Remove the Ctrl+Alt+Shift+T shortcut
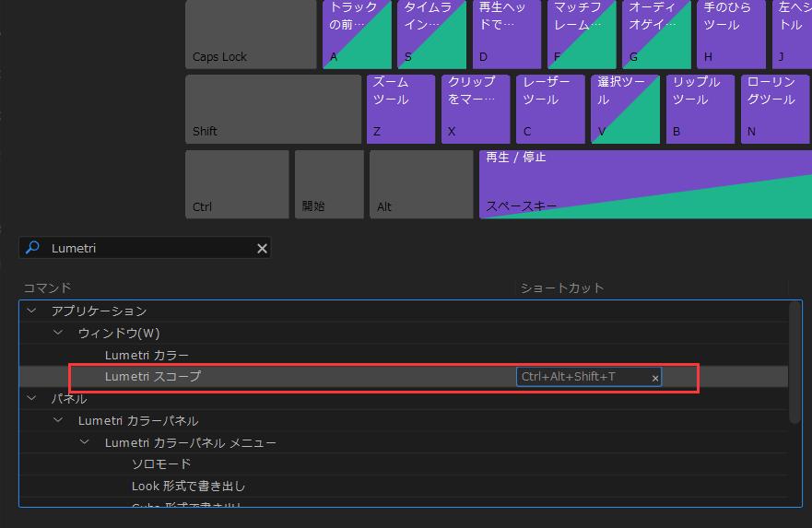Viewport: 812px width, 528px height. tap(655, 378)
